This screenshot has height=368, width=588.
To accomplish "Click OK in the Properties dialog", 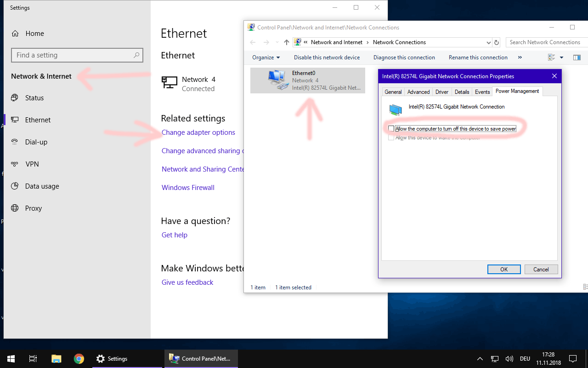I will point(504,270).
